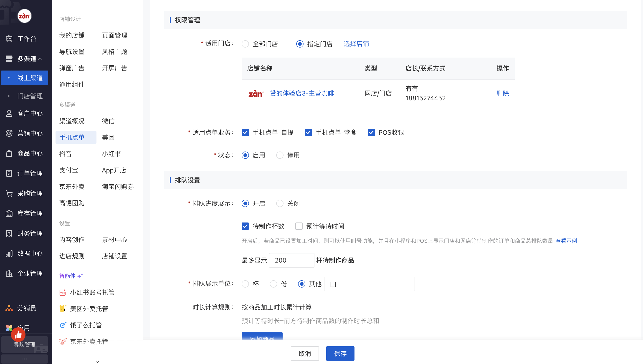Enable the 预计等待时间 checkbox

pyautogui.click(x=299, y=226)
